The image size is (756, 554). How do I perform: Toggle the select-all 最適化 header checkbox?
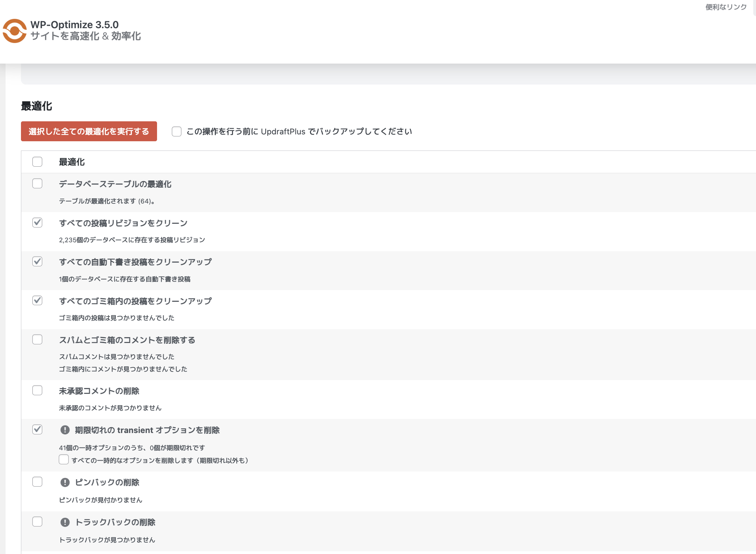(x=37, y=162)
